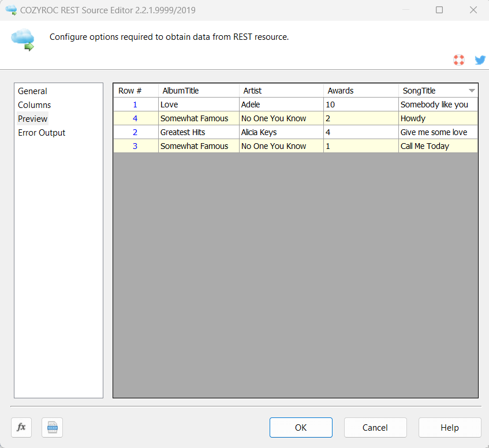Switch to the General page
This screenshot has width=489, height=448.
[x=32, y=91]
